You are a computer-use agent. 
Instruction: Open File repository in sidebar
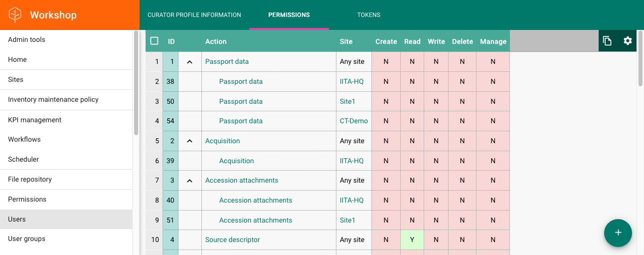(x=66, y=179)
